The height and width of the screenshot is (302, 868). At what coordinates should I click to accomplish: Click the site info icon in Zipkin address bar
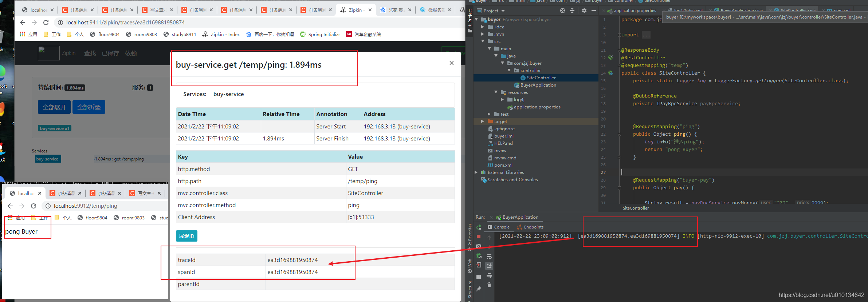coord(60,23)
